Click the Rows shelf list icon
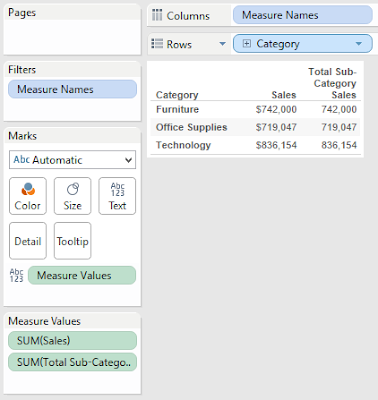The height and width of the screenshot is (400, 378). [157, 44]
